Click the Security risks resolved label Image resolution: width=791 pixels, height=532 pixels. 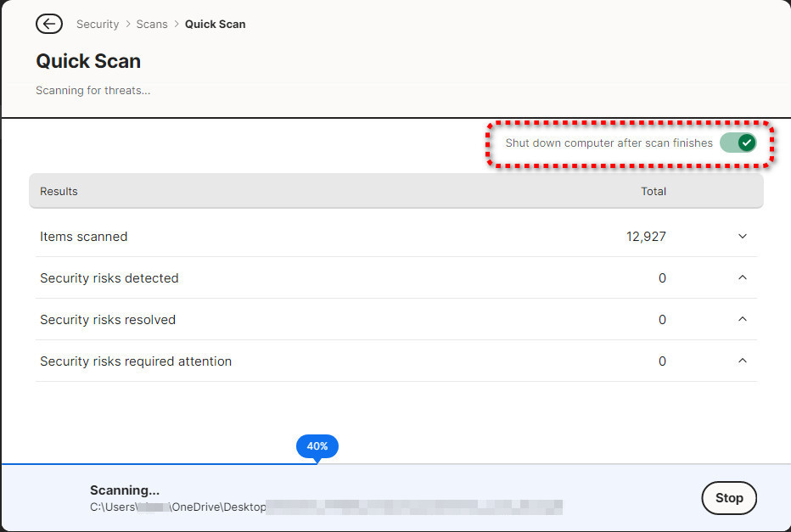[108, 320]
